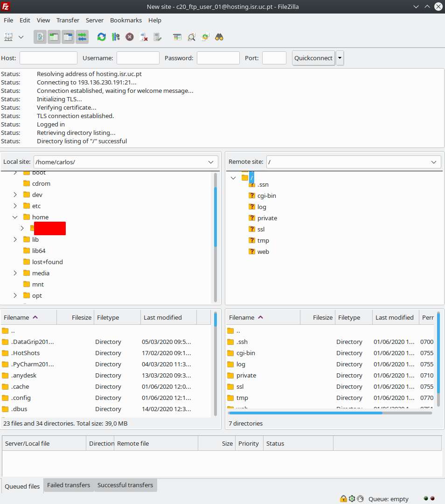Collapse the home folder in local tree

coord(15,217)
